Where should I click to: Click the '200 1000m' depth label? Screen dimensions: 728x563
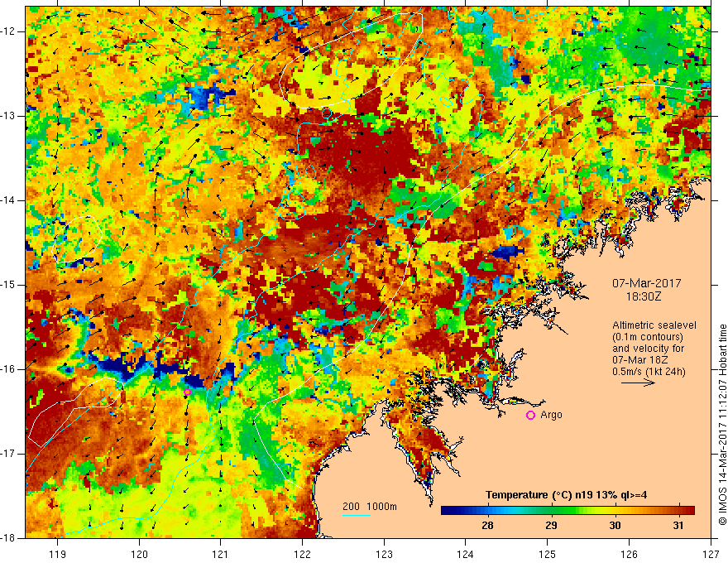370,507
